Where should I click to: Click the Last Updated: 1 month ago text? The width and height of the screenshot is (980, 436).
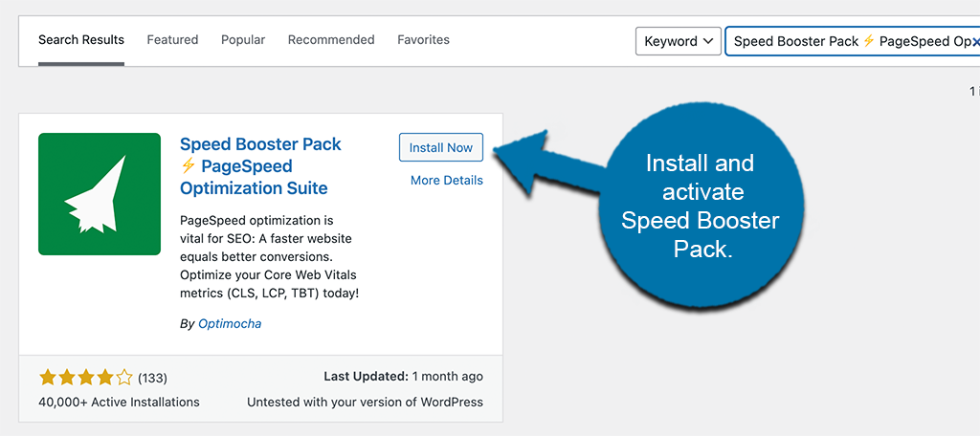point(403,377)
